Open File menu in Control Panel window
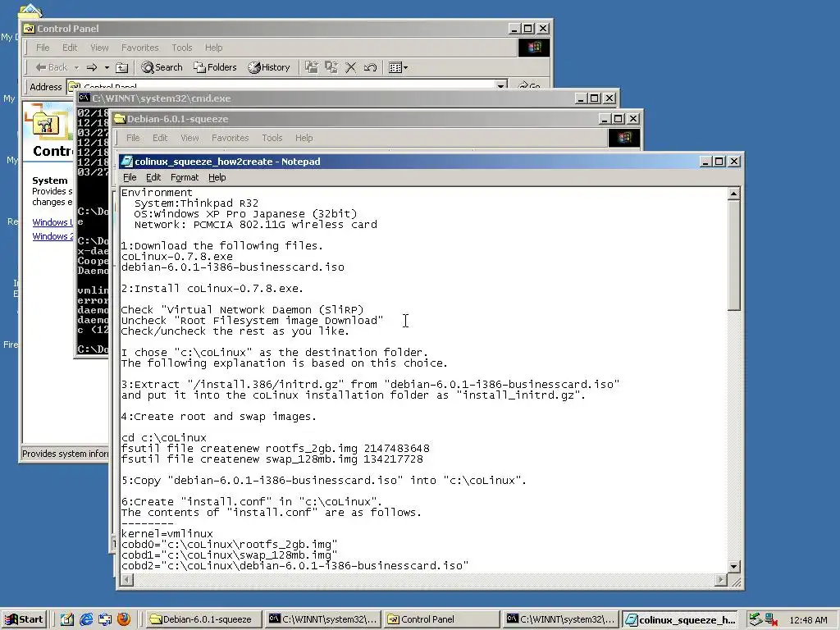The image size is (840, 630). [43, 48]
